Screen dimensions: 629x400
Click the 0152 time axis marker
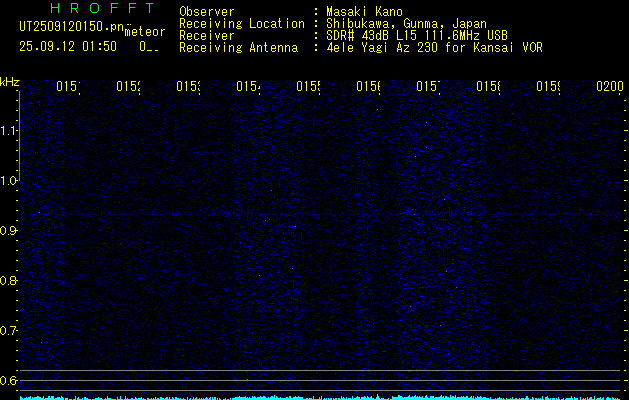pyautogui.click(x=128, y=86)
